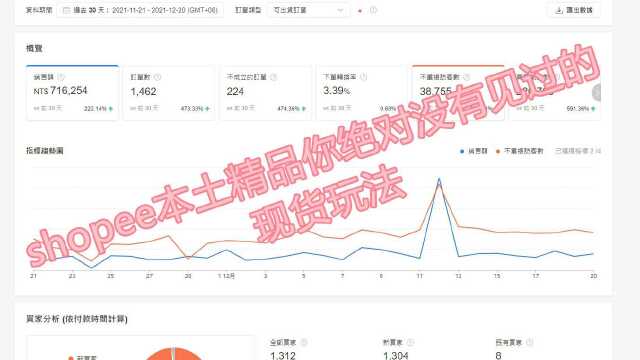Click the help icon beside unique visitors label
The image size is (640, 360).
467,77
